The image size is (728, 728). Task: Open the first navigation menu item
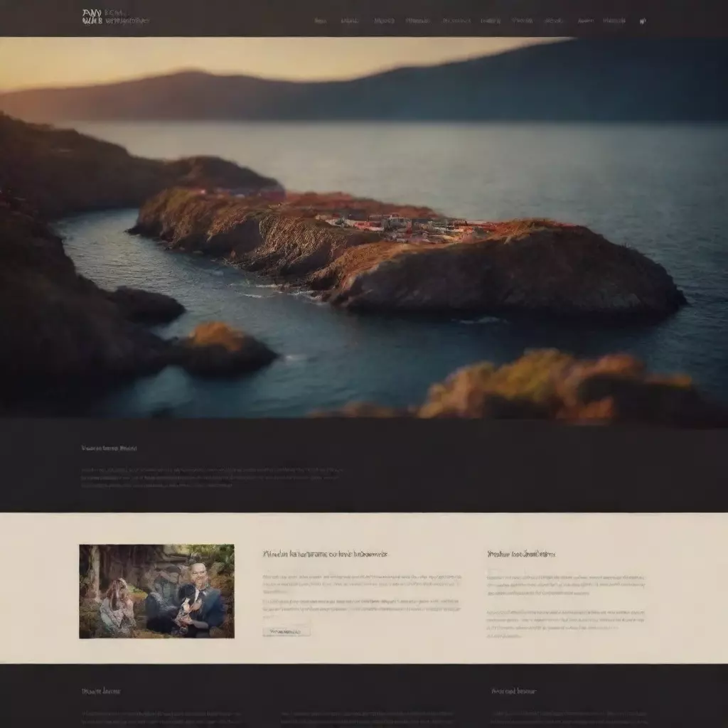[321, 21]
